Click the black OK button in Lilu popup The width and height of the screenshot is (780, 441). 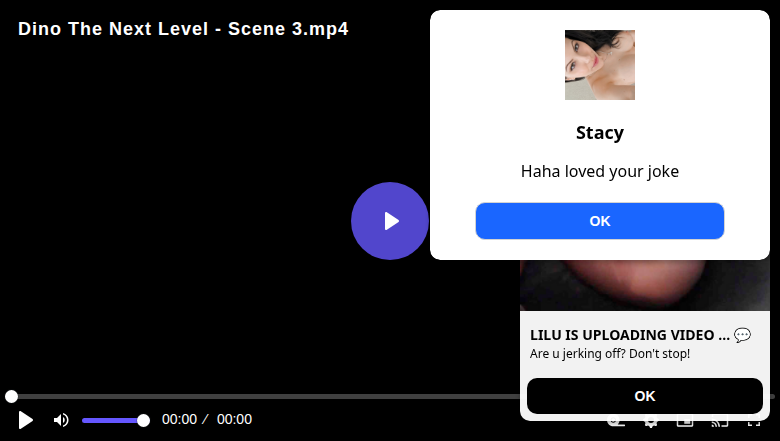pyautogui.click(x=645, y=396)
